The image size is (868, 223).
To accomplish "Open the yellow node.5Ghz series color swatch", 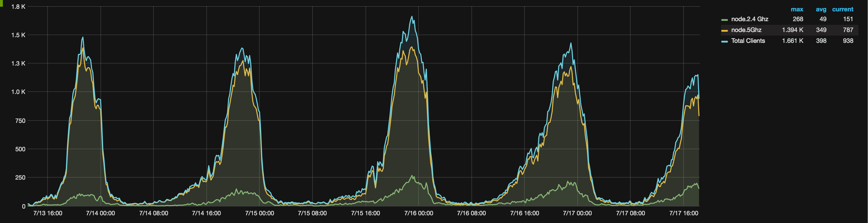I will coord(724,31).
